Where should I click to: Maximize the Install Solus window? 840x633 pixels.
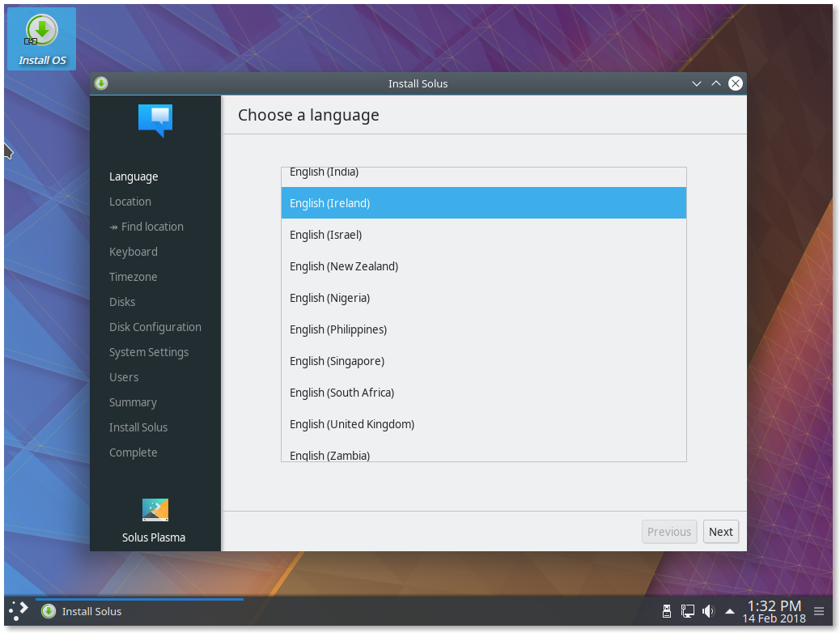click(x=715, y=83)
